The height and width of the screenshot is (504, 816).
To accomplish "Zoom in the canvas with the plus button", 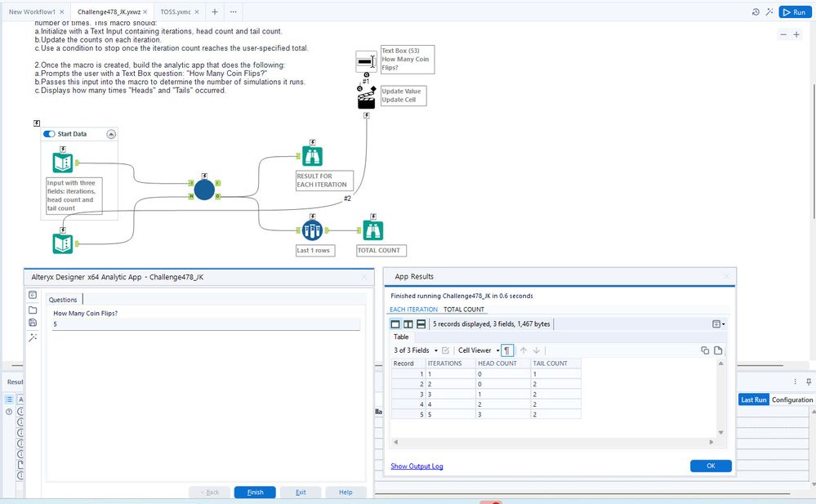I will point(796,35).
